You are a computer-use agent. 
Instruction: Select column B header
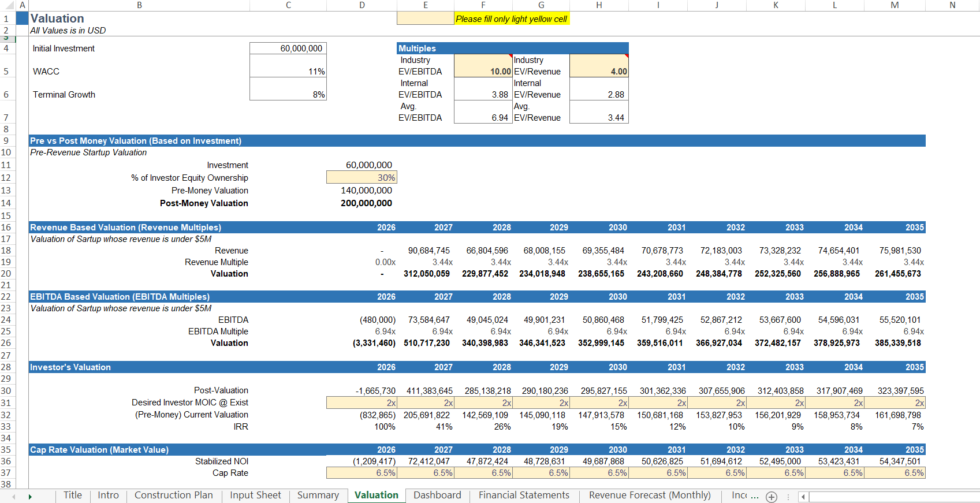pyautogui.click(x=139, y=5)
